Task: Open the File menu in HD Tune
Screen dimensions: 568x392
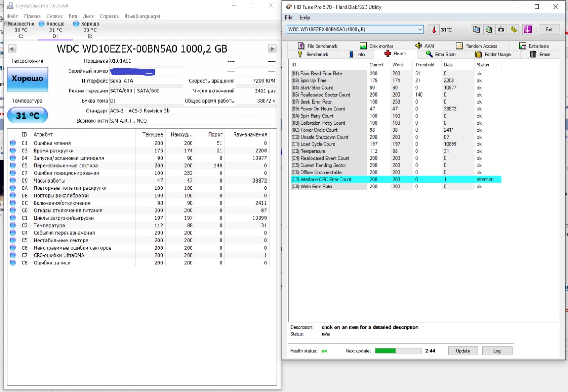Action: 289,18
